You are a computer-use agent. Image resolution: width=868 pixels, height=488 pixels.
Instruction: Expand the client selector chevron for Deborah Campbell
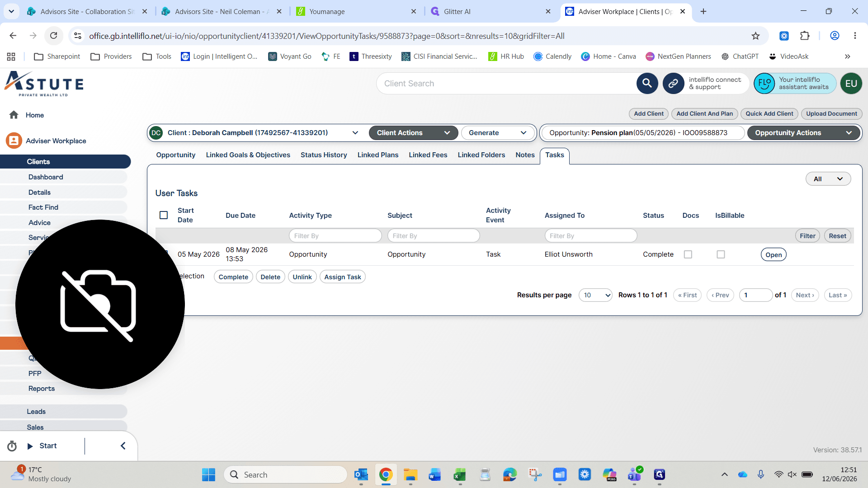point(355,133)
